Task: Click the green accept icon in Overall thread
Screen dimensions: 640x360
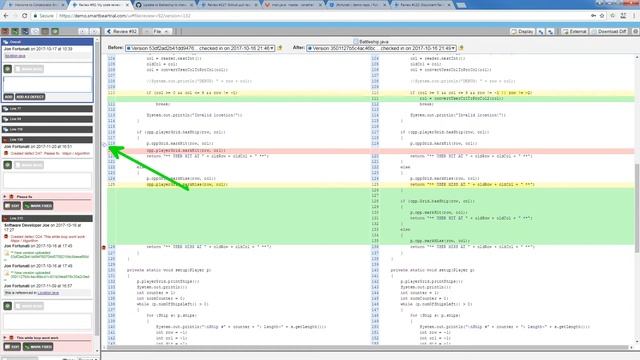Action: point(8,69)
